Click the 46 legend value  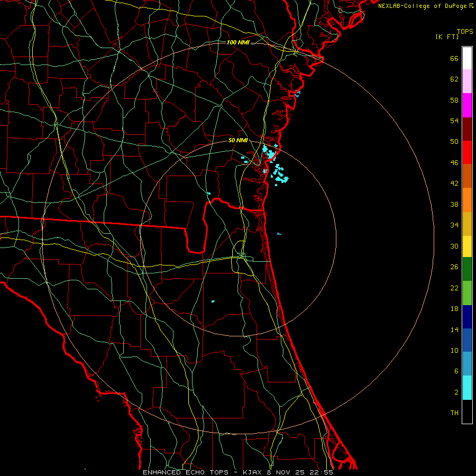(x=454, y=163)
